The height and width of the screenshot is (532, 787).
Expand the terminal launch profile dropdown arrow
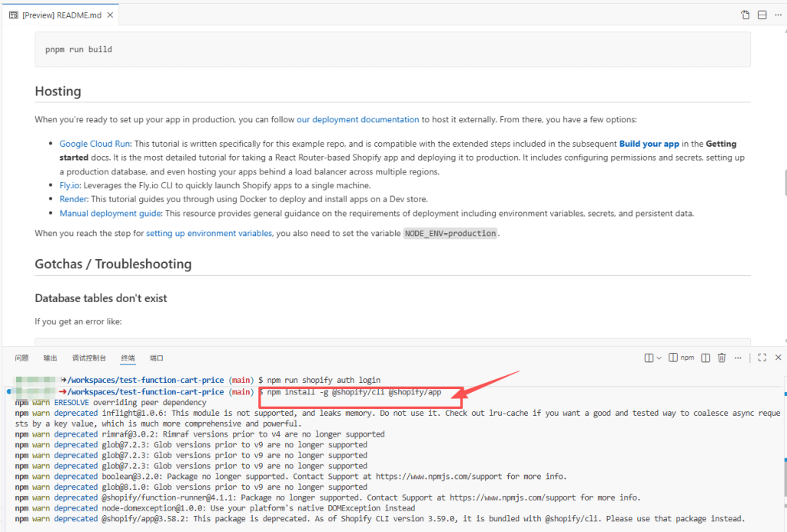(x=659, y=357)
